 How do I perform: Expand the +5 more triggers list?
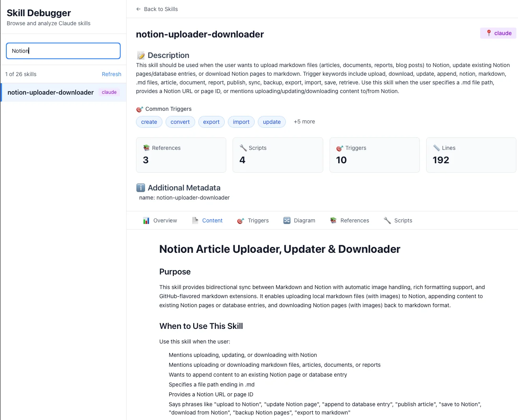(x=304, y=121)
